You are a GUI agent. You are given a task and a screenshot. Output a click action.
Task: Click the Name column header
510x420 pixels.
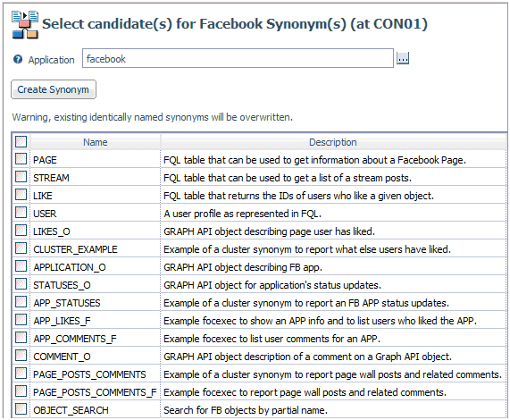click(95, 142)
